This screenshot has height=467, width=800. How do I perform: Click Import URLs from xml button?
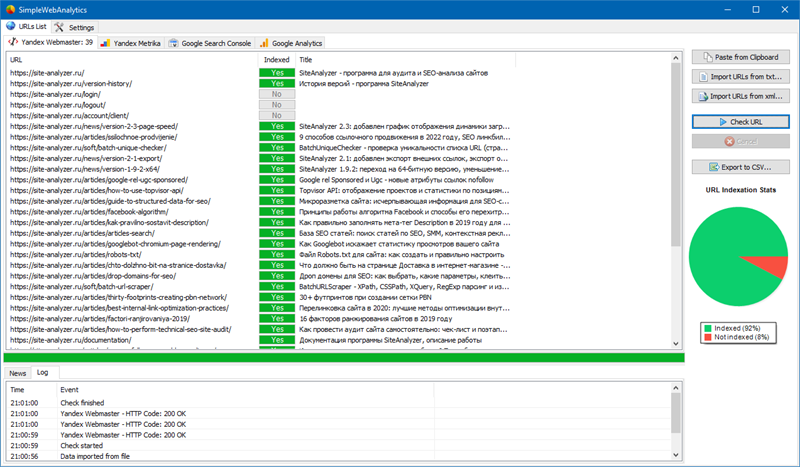pos(740,96)
